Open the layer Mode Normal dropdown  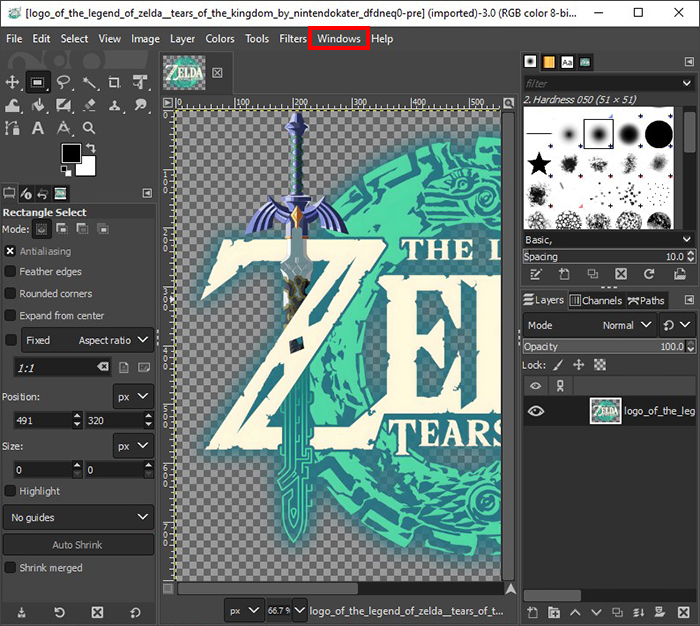point(590,325)
